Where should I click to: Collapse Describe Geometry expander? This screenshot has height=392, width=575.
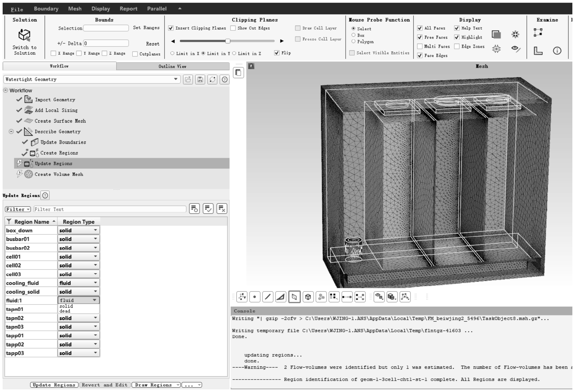point(11,132)
